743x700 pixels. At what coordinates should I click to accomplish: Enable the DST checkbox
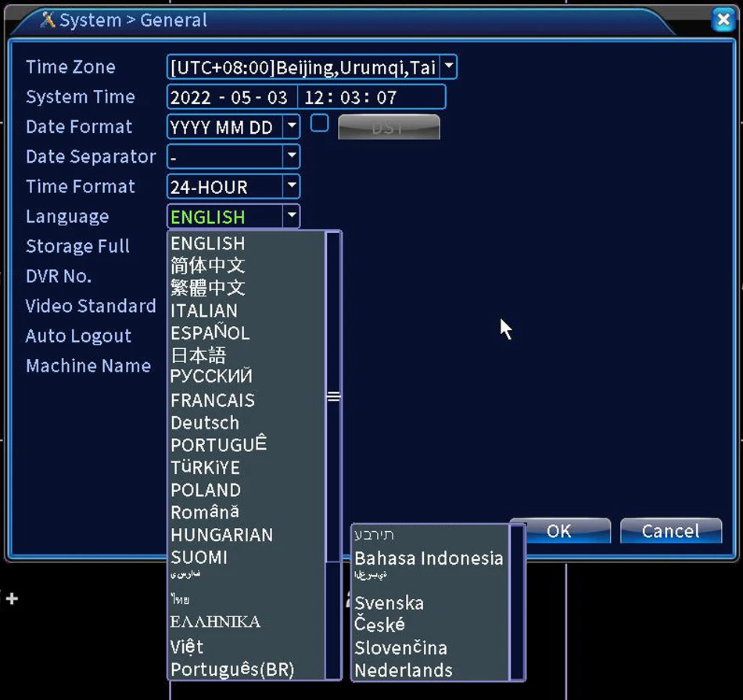point(319,124)
